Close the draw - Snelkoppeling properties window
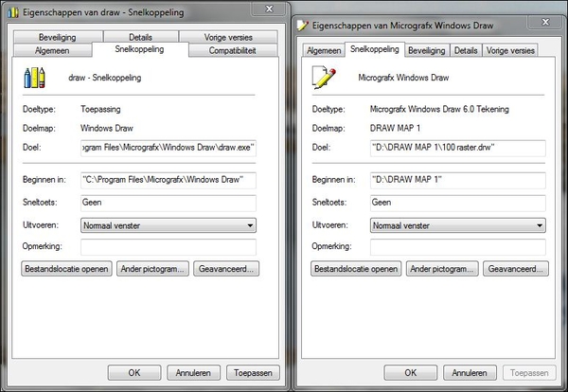This screenshot has width=568, height=392. (x=269, y=9)
